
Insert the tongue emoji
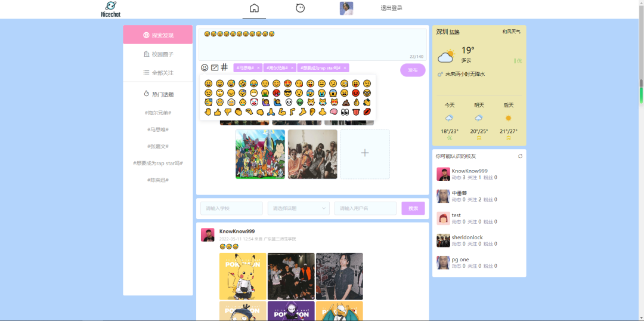point(356,112)
